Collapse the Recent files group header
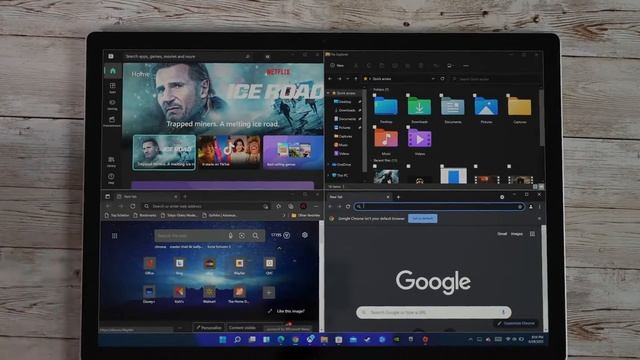The image size is (640, 360). 384,161
